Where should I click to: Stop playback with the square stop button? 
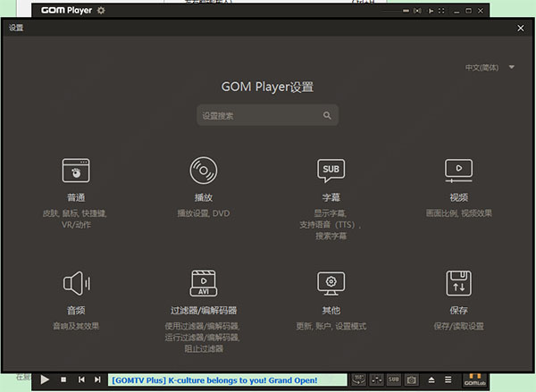(63, 379)
